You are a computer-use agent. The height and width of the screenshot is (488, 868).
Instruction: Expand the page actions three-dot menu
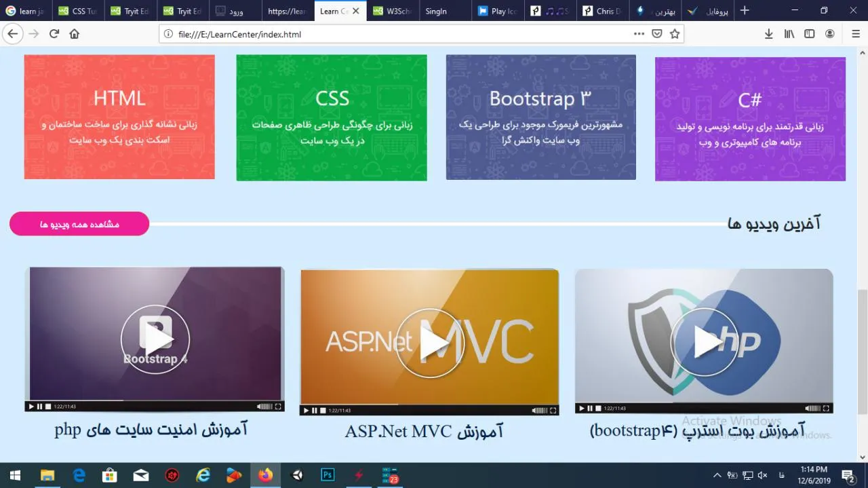[639, 34]
